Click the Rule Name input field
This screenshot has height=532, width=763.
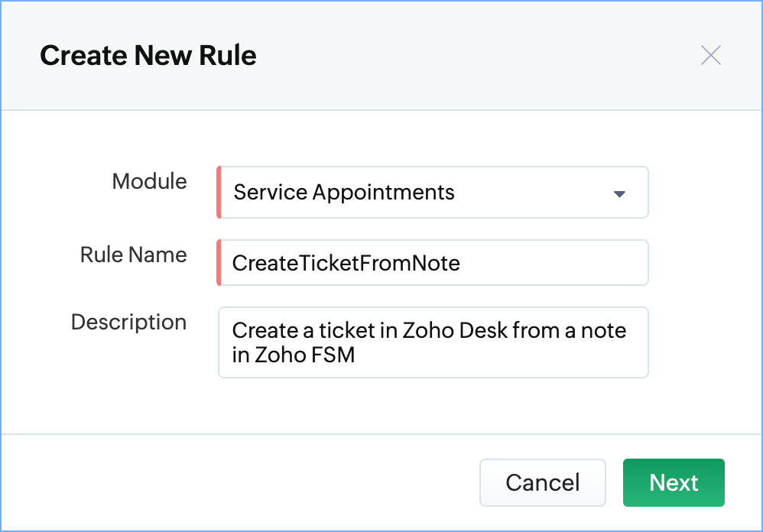point(433,264)
